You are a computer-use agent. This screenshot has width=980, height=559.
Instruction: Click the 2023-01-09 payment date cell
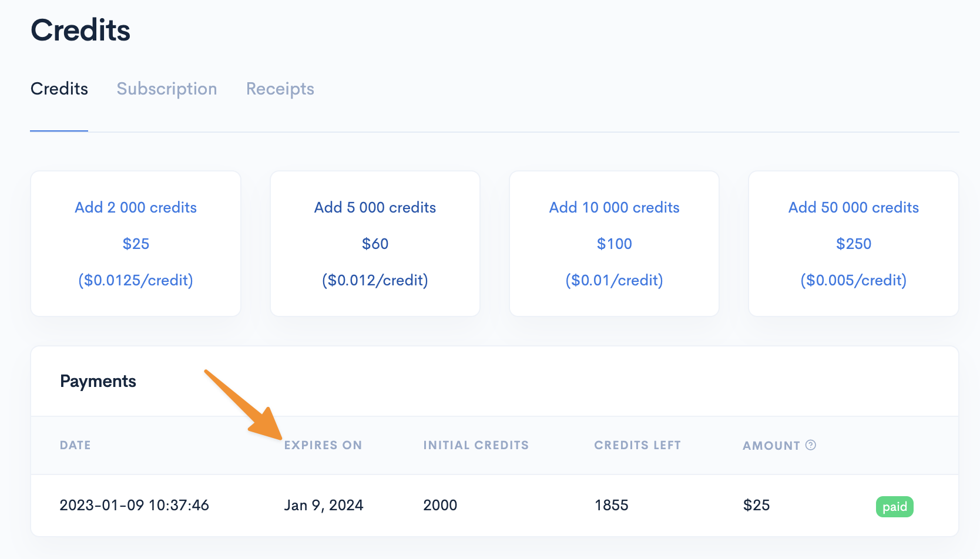[135, 505]
